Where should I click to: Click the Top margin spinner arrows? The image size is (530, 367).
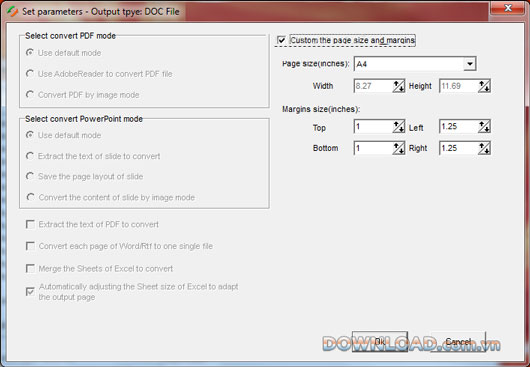tap(399, 127)
